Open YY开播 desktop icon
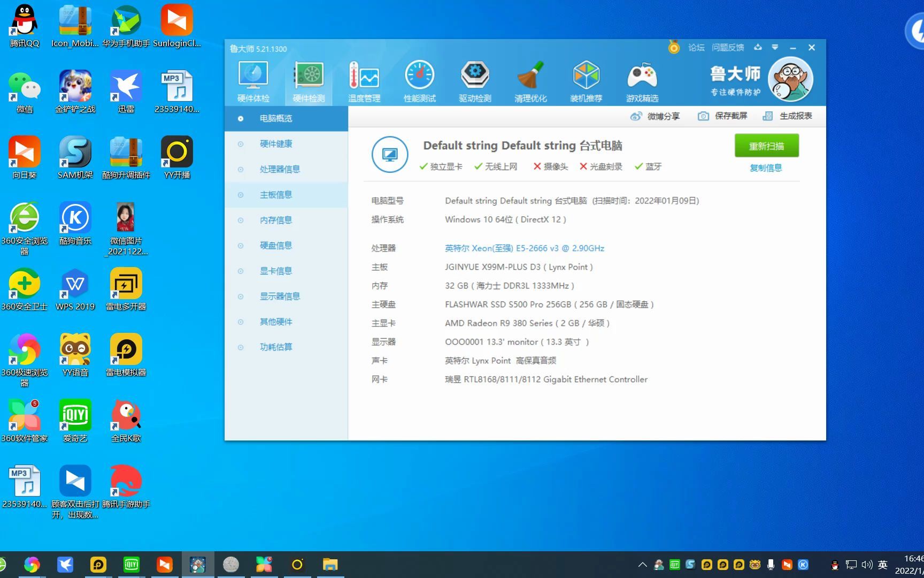Image resolution: width=924 pixels, height=578 pixels. (x=177, y=157)
